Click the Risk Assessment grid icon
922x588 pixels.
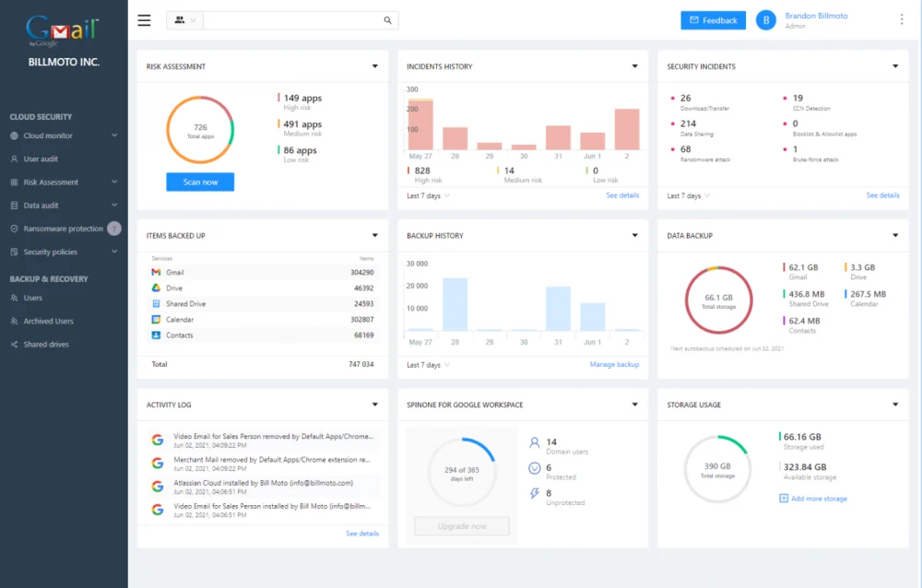coord(14,182)
